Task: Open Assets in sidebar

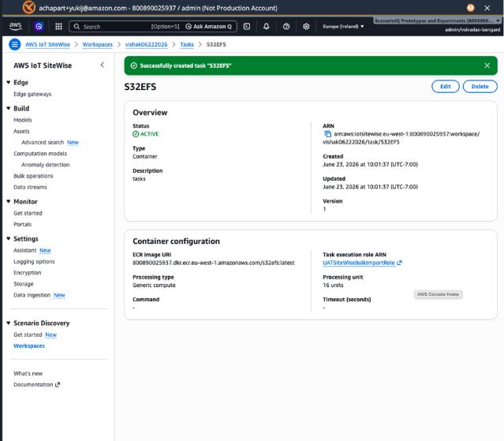Action: 21,131
